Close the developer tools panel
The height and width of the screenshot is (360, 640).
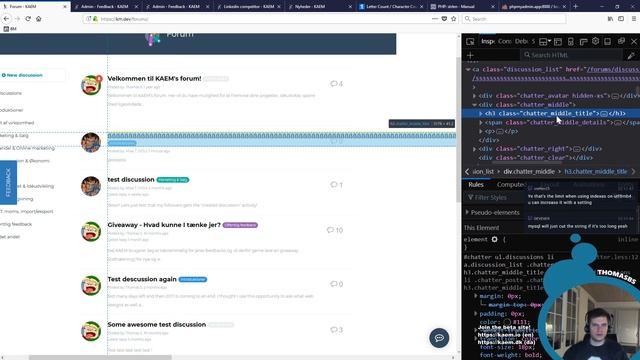pyautogui.click(x=634, y=41)
